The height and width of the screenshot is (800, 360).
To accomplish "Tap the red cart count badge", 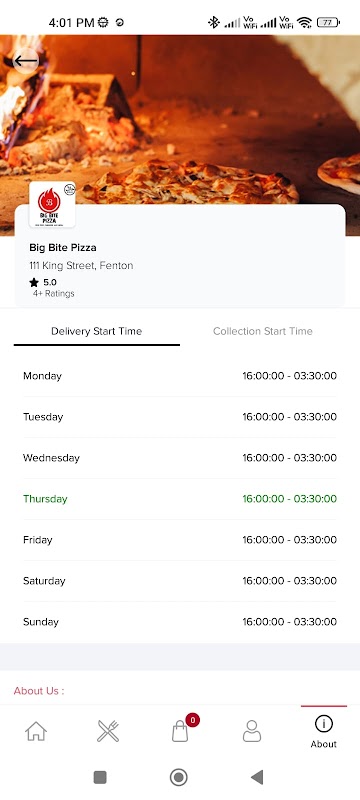I will point(192,720).
